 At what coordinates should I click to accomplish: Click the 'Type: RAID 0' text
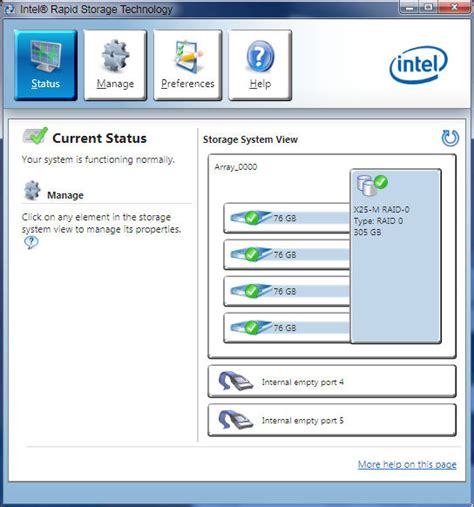pos(378,221)
